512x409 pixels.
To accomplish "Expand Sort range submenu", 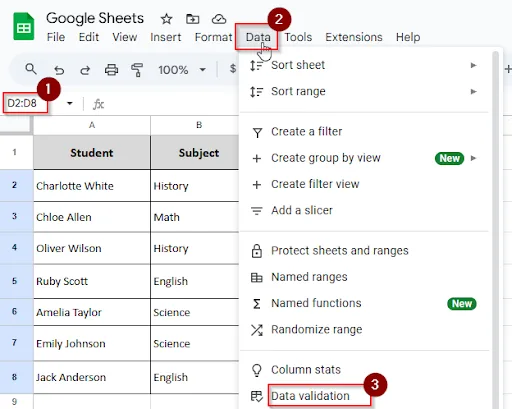I will 364,91.
